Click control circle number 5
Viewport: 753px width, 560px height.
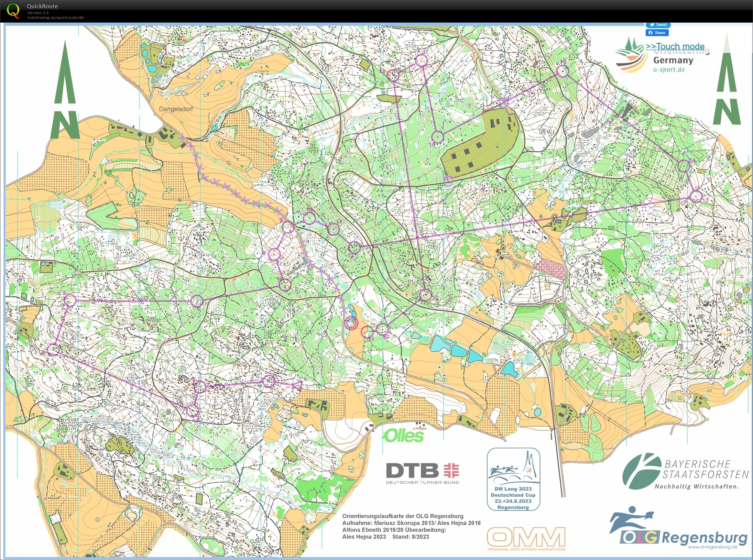click(x=70, y=300)
